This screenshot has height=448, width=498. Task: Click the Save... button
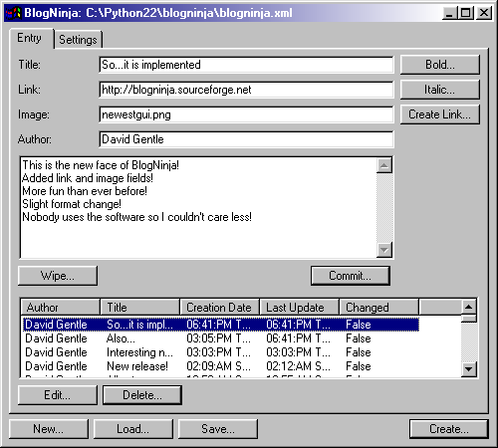(x=218, y=429)
